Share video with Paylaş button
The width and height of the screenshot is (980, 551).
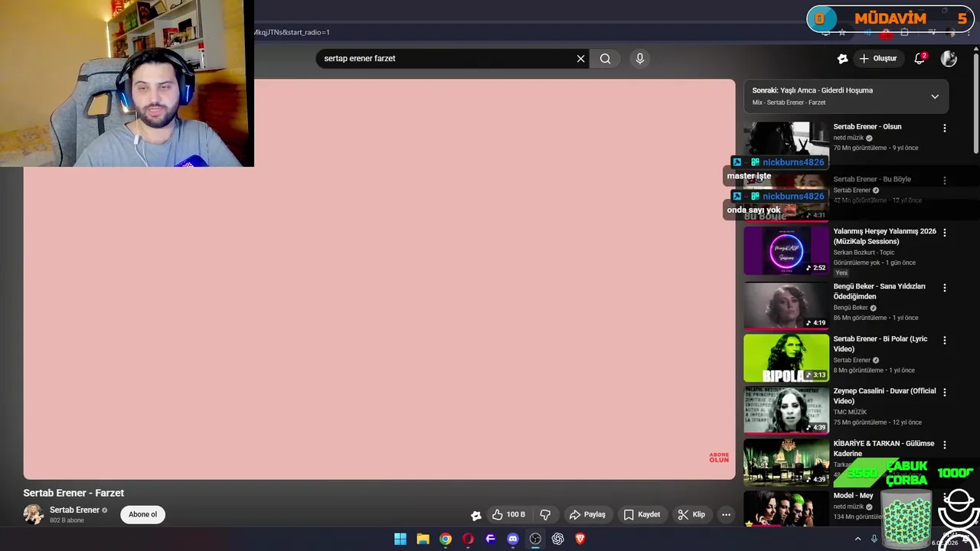pyautogui.click(x=587, y=514)
